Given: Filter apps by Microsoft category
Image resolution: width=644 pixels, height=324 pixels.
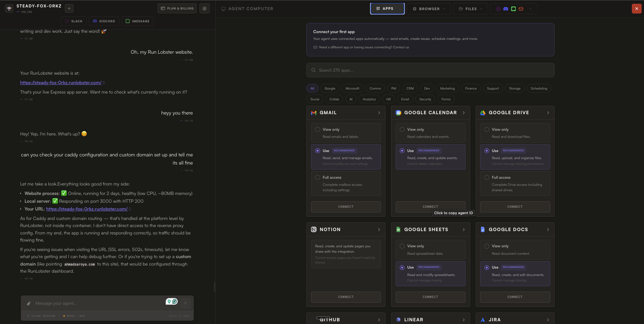Looking at the screenshot, I should pos(352,89).
